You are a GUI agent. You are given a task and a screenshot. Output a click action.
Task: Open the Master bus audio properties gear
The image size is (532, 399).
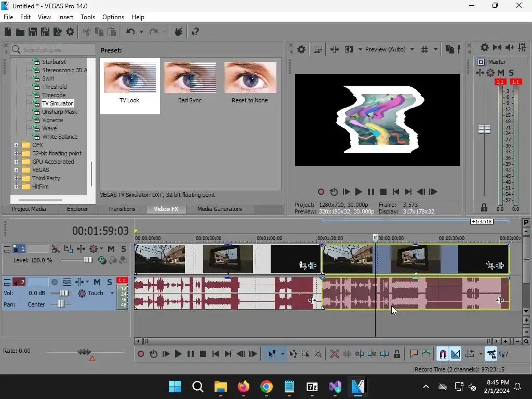485,47
